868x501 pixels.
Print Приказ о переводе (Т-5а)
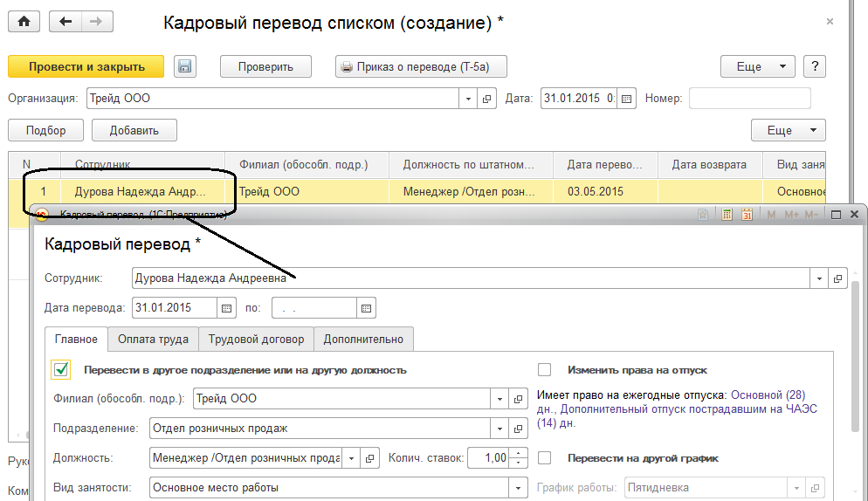coord(421,66)
